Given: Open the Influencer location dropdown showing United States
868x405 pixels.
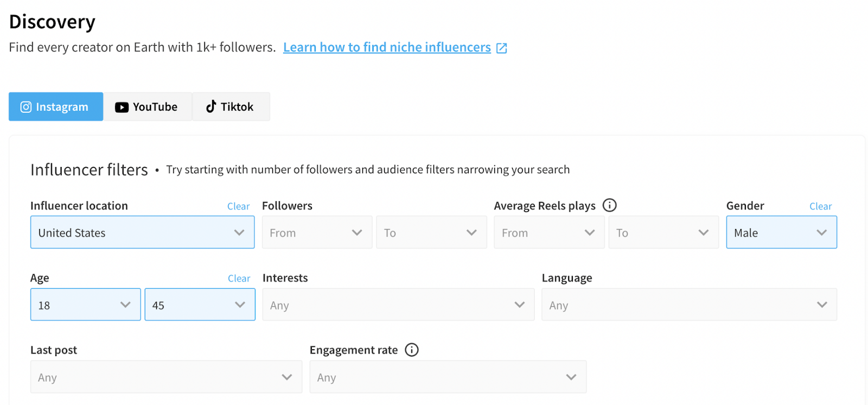Looking at the screenshot, I should (142, 232).
